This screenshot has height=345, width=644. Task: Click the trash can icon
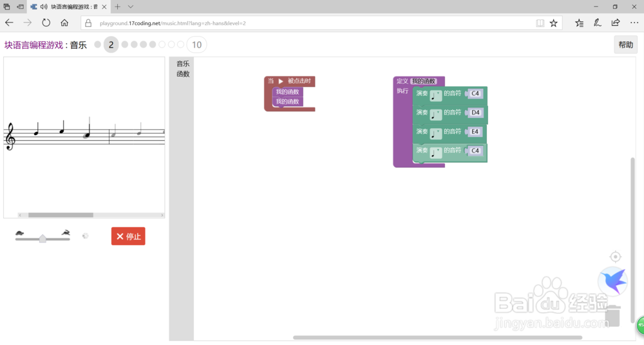612,315
